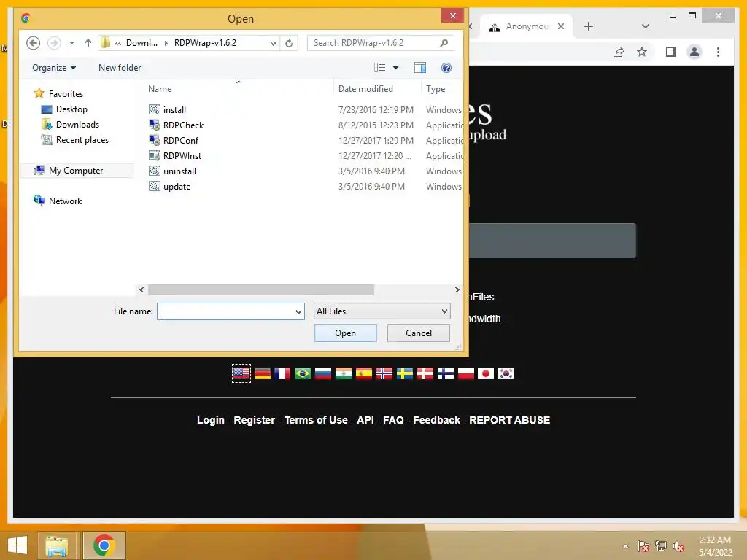747x560 pixels.
Task: Open a new Chrome tab
Action: pos(589,26)
